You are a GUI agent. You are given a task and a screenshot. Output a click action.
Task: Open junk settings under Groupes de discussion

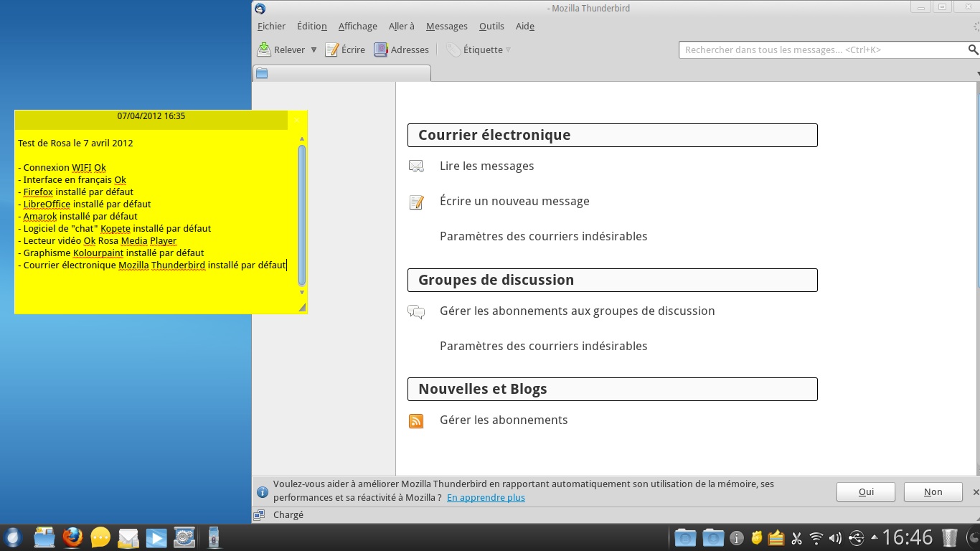click(544, 346)
